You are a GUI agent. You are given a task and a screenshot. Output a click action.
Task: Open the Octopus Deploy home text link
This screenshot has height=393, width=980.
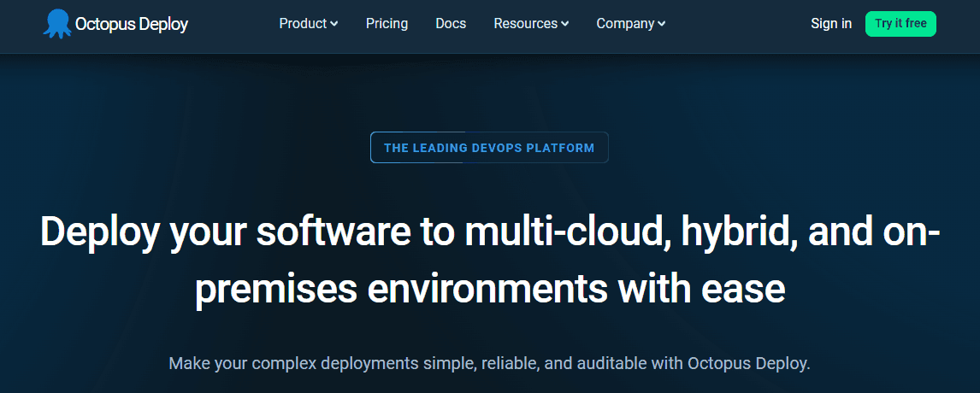click(x=131, y=24)
